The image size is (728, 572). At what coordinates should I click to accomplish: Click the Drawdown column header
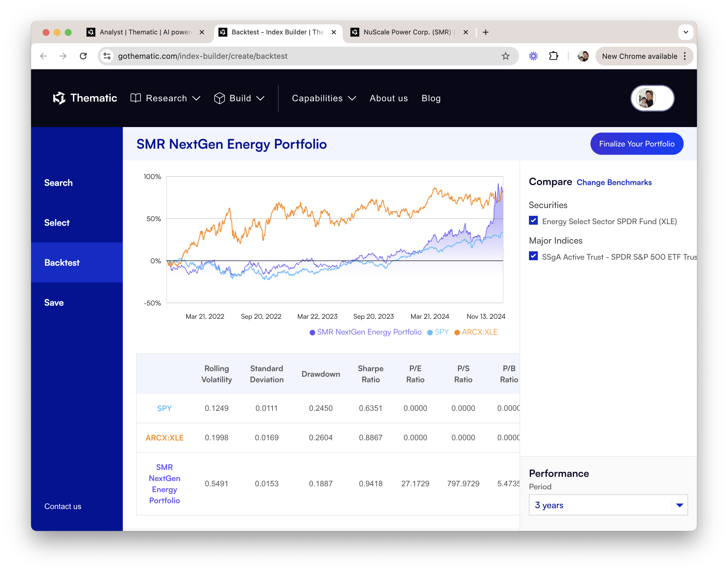pyautogui.click(x=321, y=374)
